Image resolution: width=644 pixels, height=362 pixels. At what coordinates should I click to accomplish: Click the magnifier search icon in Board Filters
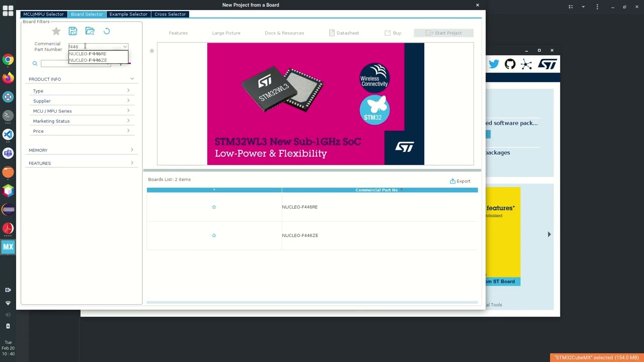35,63
